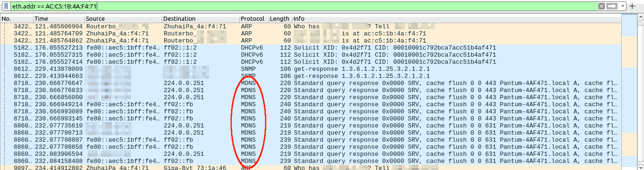Add a filter button with the plus icon
Image resolution: width=644 pixels, height=170 pixels.
click(632, 6)
